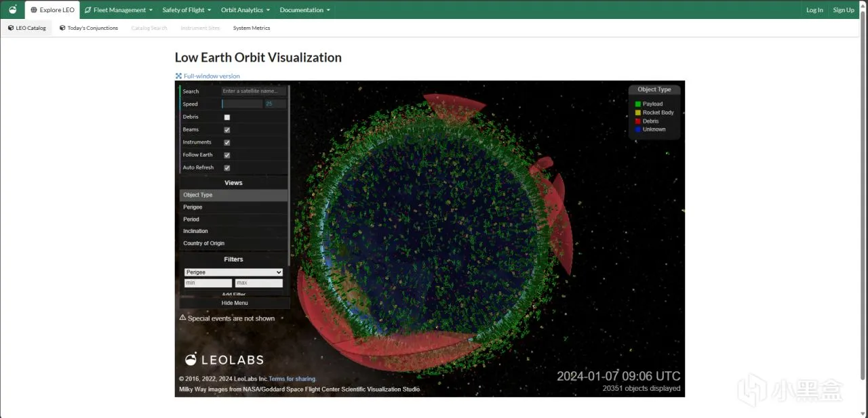Click the 'Filters' section header
The width and height of the screenshot is (868, 418).
point(233,259)
